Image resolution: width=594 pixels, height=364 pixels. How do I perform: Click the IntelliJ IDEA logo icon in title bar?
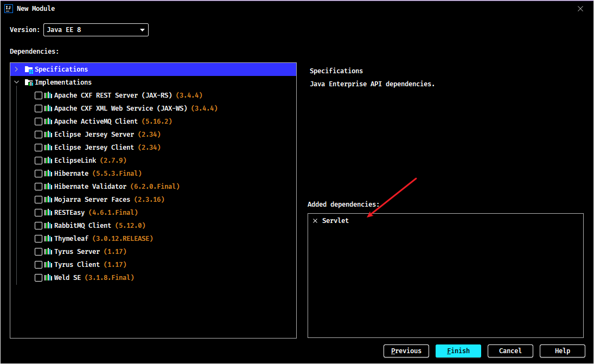click(x=9, y=8)
